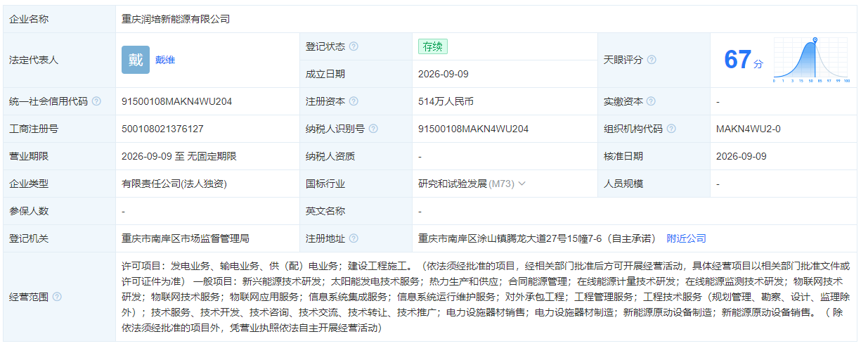Click the 67分 Tianyan score value
The image size is (868, 346).
click(x=743, y=60)
